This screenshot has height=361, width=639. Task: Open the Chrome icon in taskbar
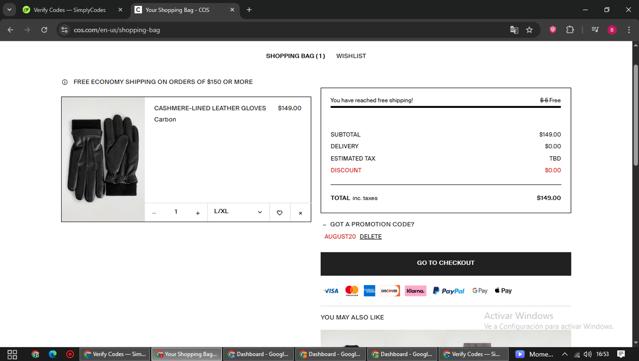(x=35, y=354)
